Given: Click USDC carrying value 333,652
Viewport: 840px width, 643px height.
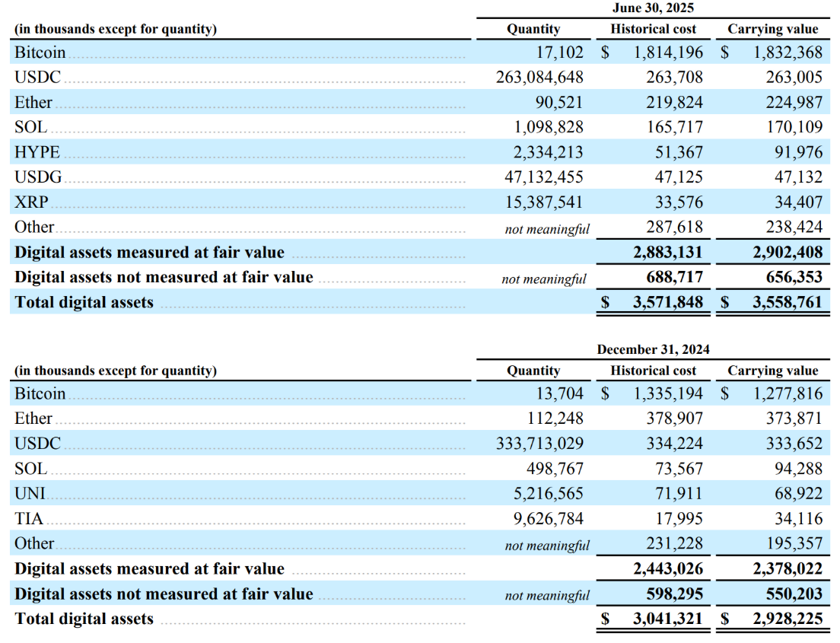Looking at the screenshot, I should 794,444.
